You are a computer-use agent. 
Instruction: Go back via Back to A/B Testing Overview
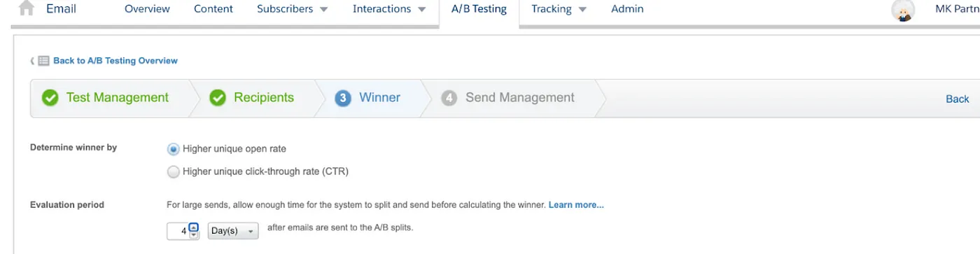(115, 61)
